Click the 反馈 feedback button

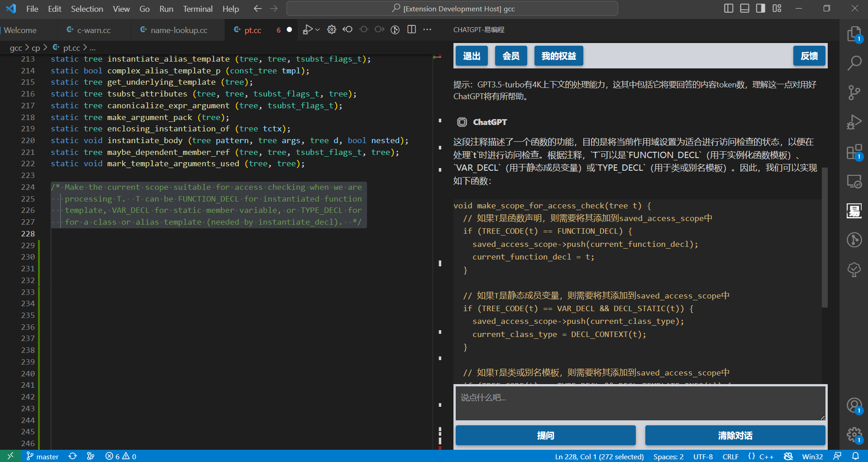pyautogui.click(x=809, y=56)
